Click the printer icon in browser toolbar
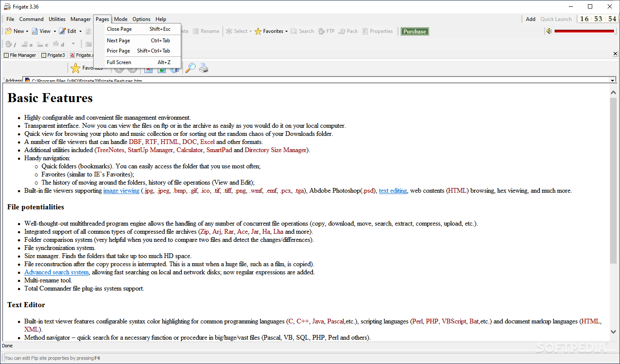The width and height of the screenshot is (620, 364). 204,68
